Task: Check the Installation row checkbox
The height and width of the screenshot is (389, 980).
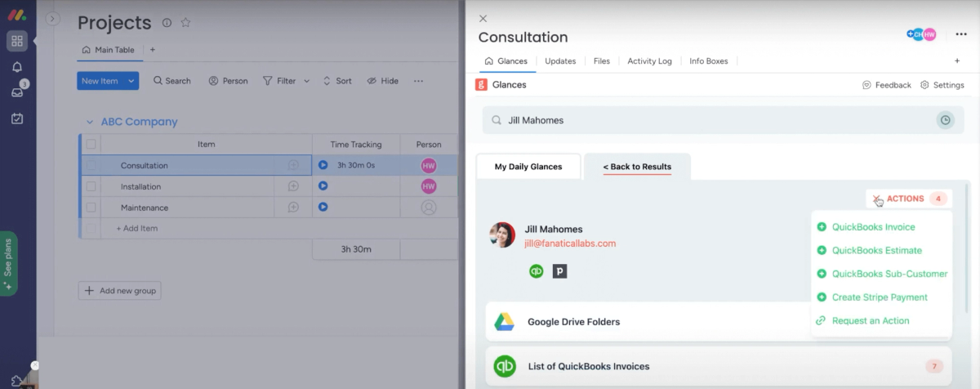Action: (91, 186)
